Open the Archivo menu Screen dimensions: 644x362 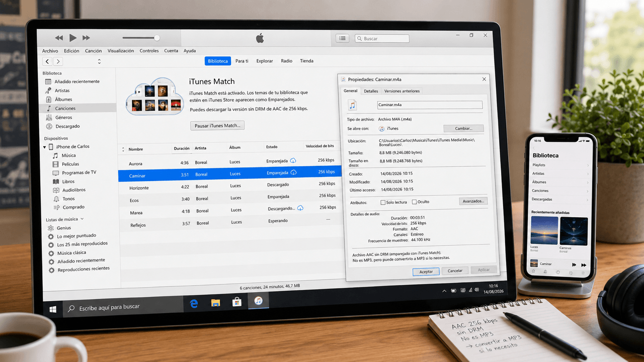click(50, 51)
